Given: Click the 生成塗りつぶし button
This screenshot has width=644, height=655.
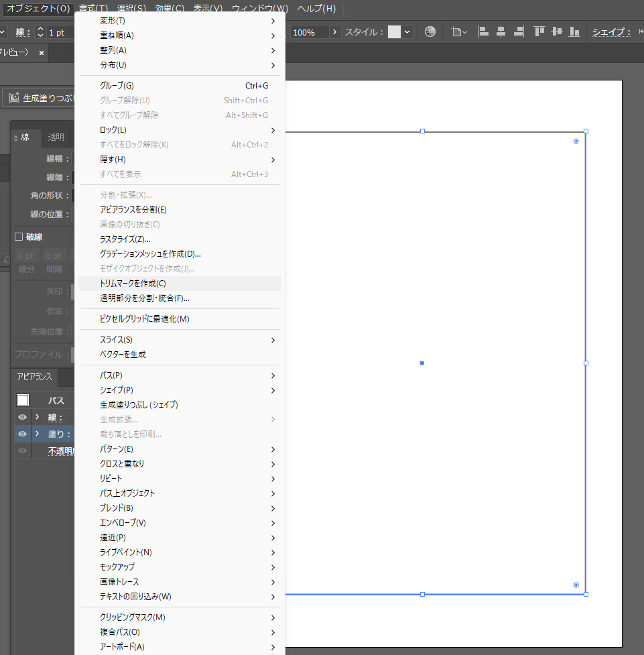Looking at the screenshot, I should [40, 98].
